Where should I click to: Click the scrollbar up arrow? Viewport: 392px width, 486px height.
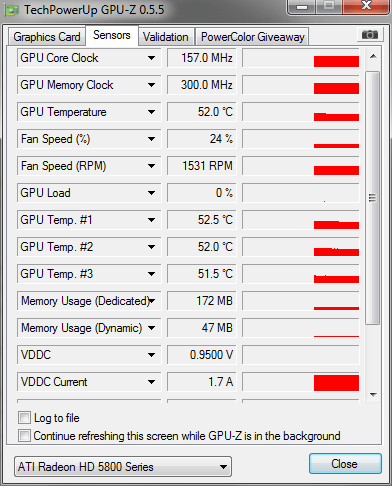pyautogui.click(x=373, y=56)
